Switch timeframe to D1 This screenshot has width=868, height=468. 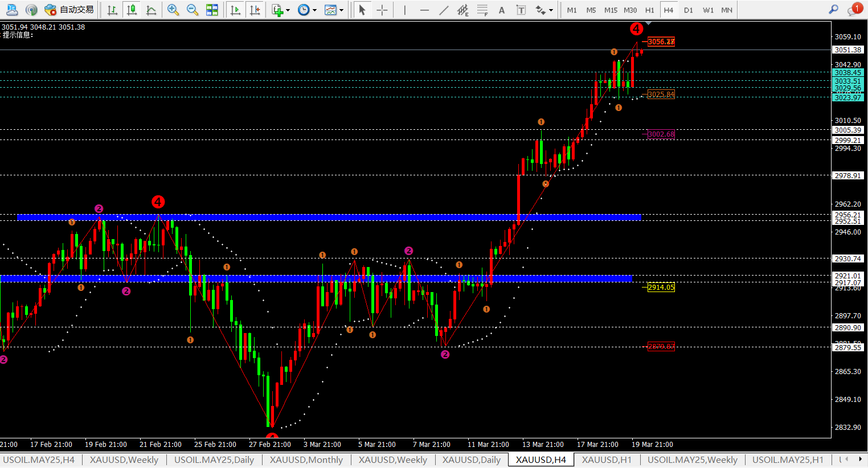tap(688, 10)
